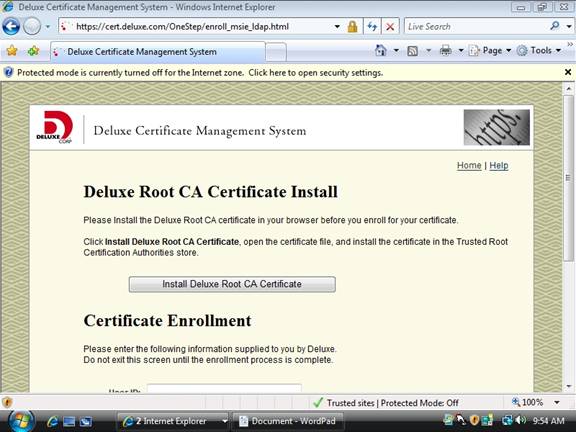Open the Page menu
The image size is (576, 432).
pos(490,50)
